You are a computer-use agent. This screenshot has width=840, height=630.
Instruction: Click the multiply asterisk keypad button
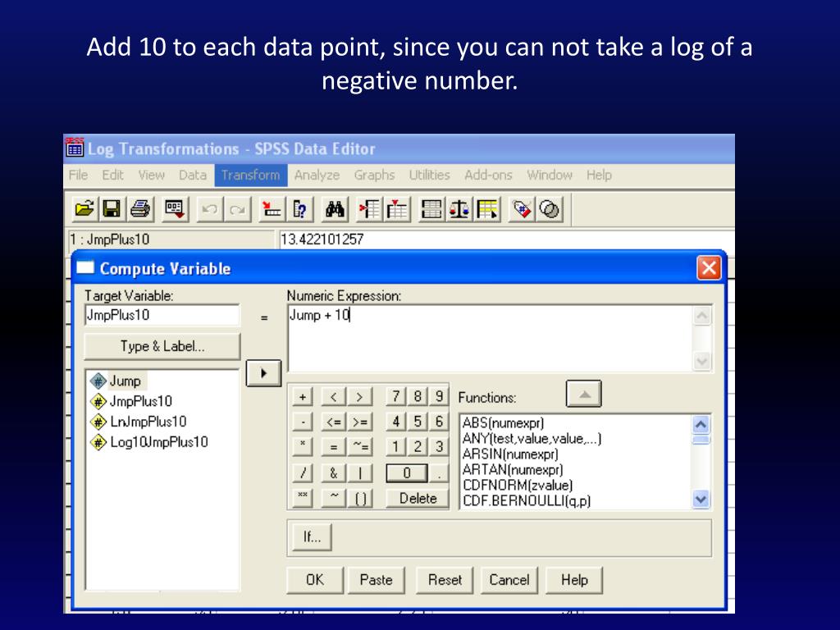coord(303,446)
